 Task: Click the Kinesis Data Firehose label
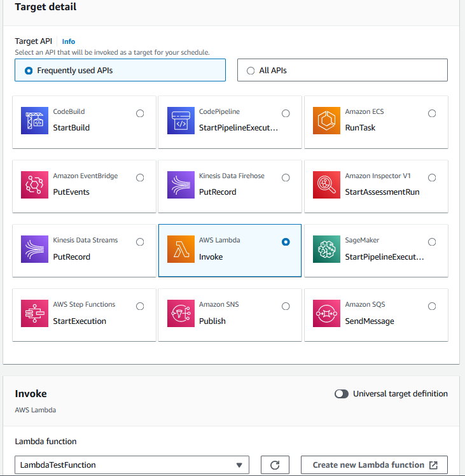click(232, 176)
